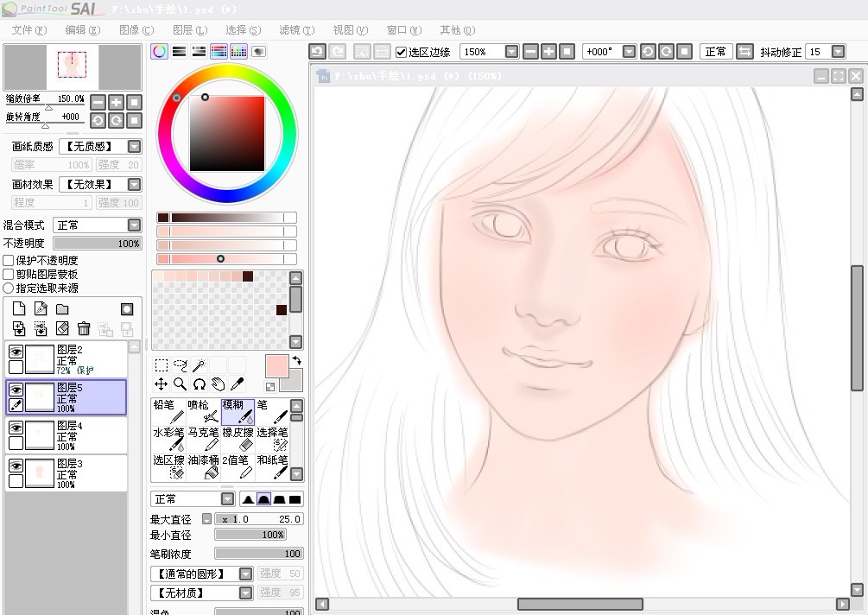Select the lasso selection tool

[x=180, y=365]
